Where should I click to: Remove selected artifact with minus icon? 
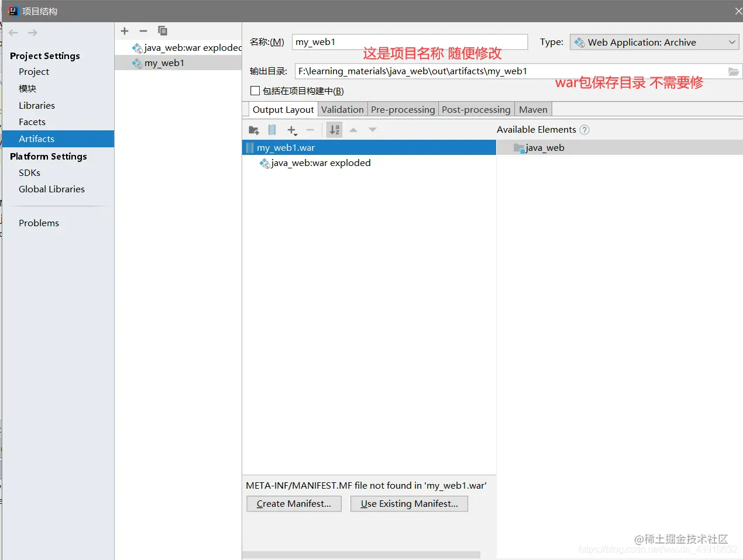(x=143, y=31)
